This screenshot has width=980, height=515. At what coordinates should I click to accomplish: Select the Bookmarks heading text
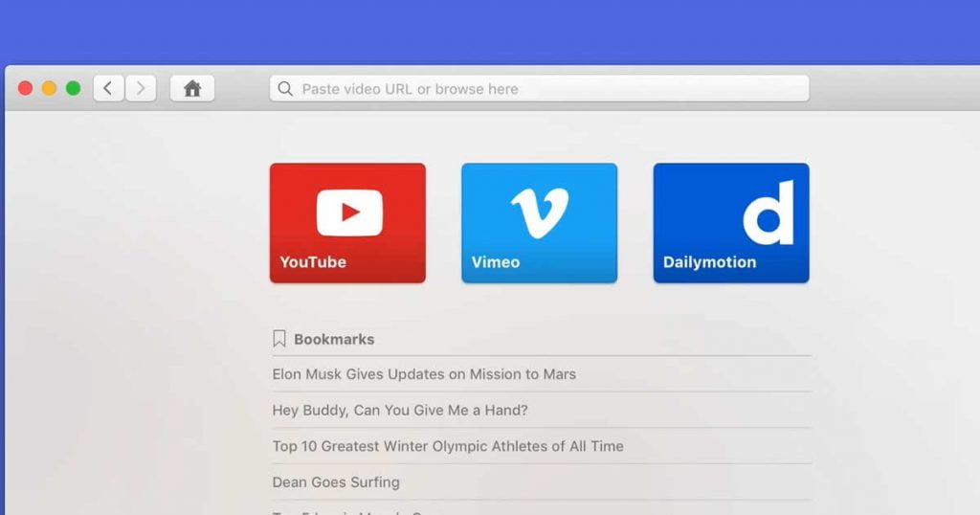click(x=334, y=339)
